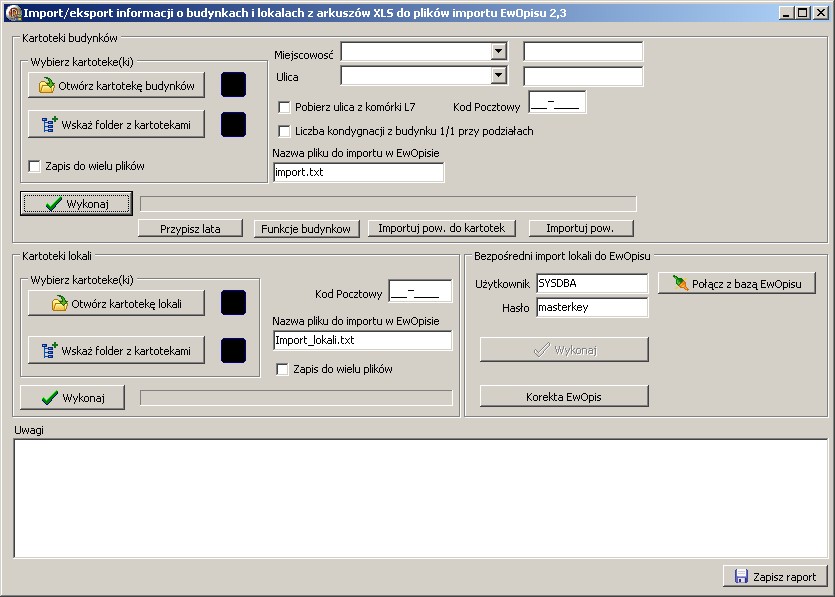Click the black indicator beside lokale Wskaż folder

point(233,350)
